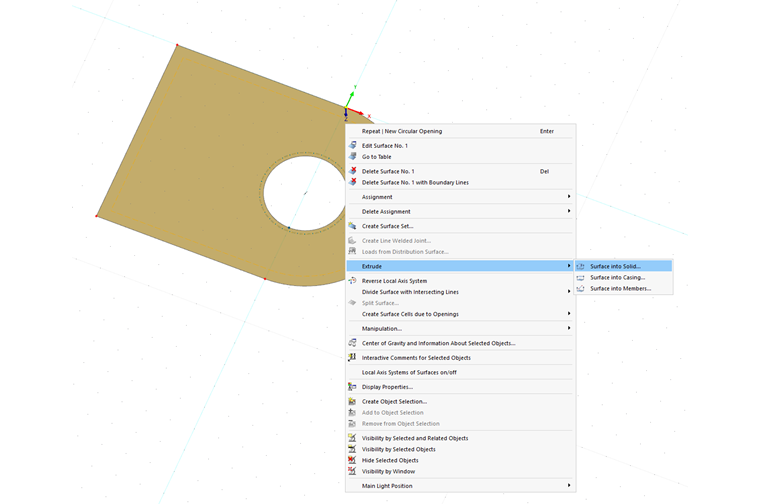Viewport: 760px width, 504px height.
Task: Expand the Assignment submenu arrow
Action: [569, 196]
